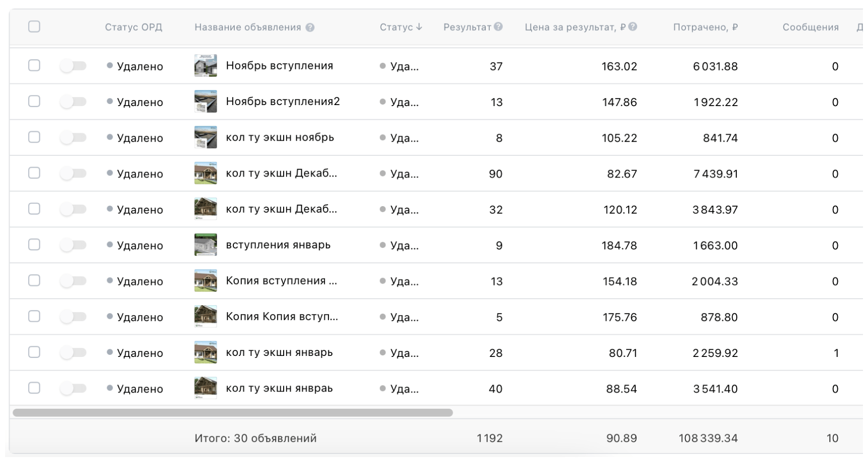Click help icon beside Цена за результат
Image resolution: width=868 pixels, height=462 pixels.
[x=633, y=27]
